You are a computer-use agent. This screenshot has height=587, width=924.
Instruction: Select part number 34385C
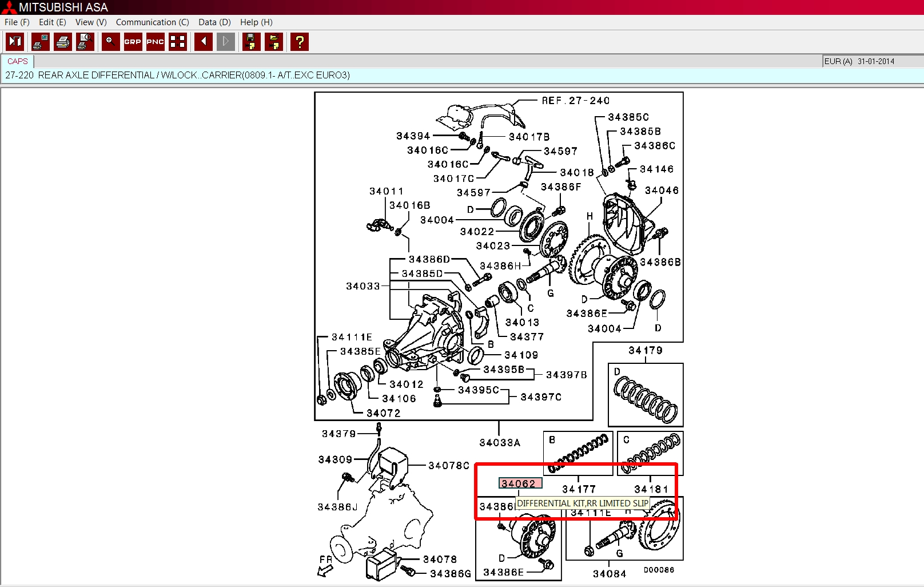[628, 117]
